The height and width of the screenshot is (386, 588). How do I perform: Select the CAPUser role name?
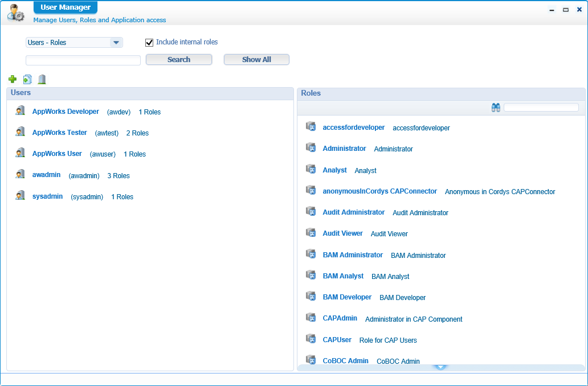337,339
